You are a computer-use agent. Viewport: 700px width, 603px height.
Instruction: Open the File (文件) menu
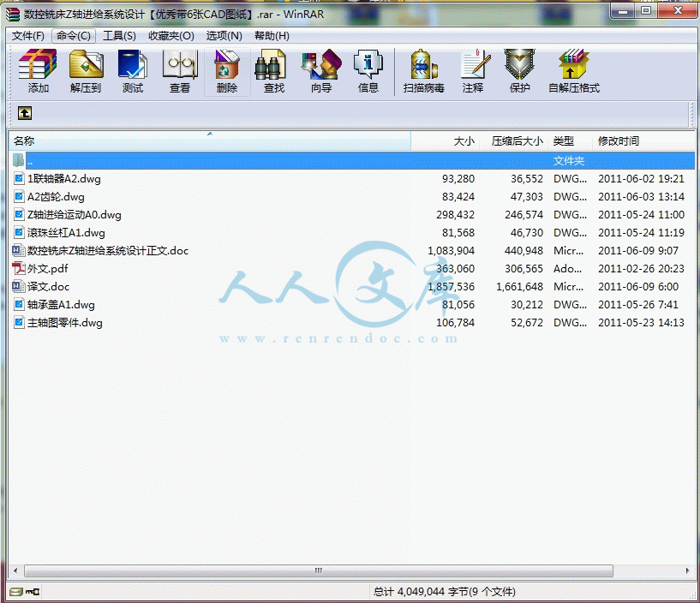[x=28, y=36]
